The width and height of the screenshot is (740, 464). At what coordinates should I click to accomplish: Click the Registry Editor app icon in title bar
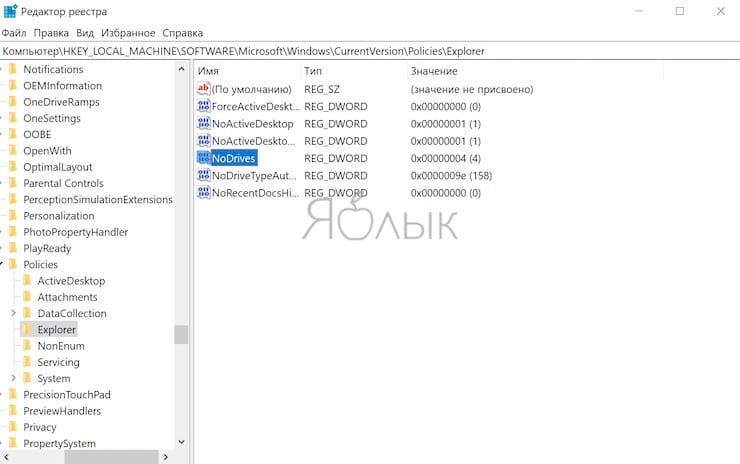point(10,11)
